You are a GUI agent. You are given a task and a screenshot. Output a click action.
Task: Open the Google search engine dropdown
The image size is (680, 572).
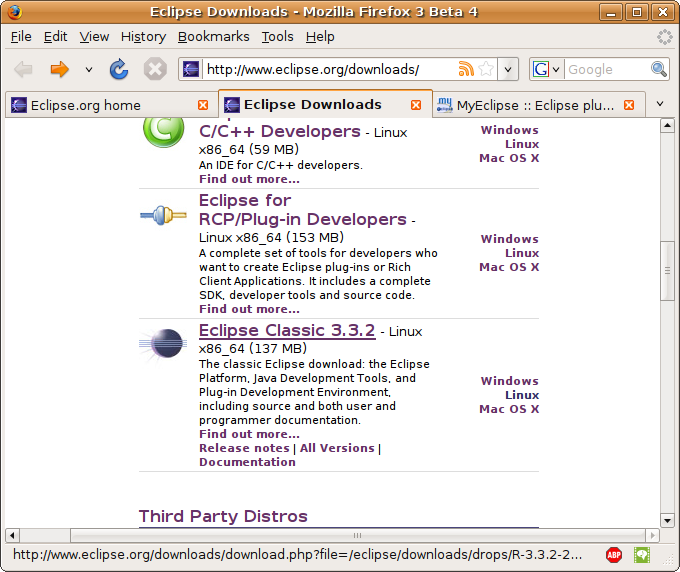(546, 69)
